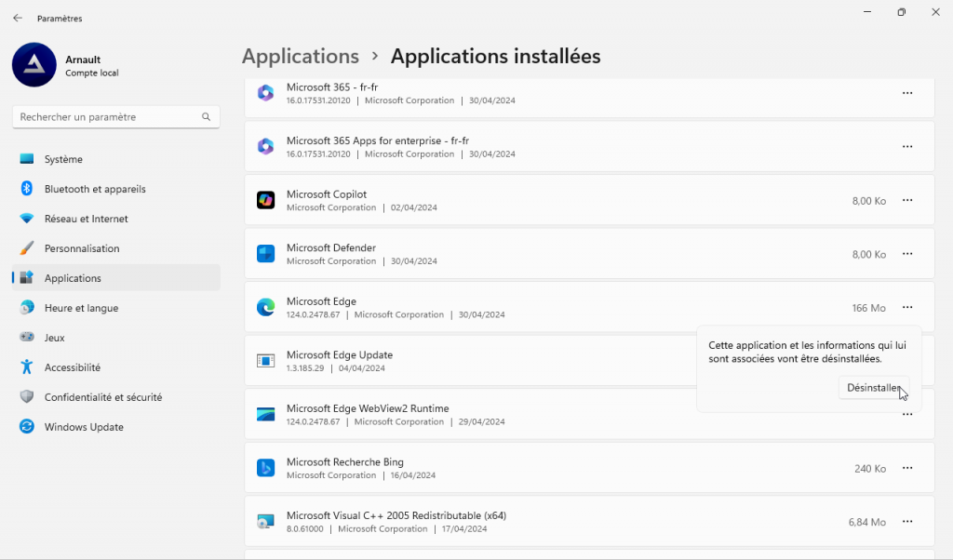Go to Jeux settings
The image size is (953, 560).
point(116,337)
